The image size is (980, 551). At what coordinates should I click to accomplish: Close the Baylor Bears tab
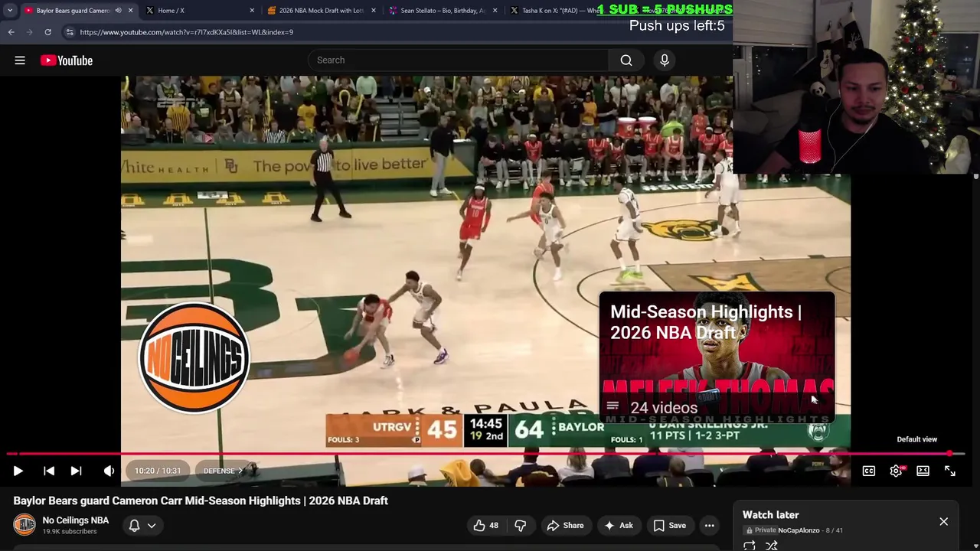click(x=130, y=11)
